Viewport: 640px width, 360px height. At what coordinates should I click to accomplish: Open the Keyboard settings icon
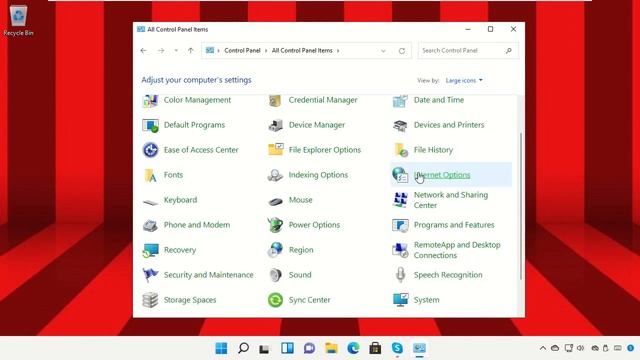click(150, 201)
